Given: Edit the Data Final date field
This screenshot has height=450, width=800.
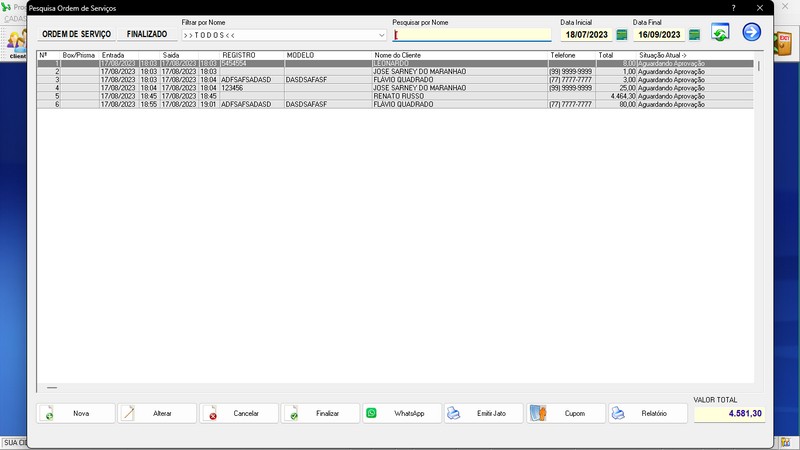Looking at the screenshot, I should (x=659, y=35).
